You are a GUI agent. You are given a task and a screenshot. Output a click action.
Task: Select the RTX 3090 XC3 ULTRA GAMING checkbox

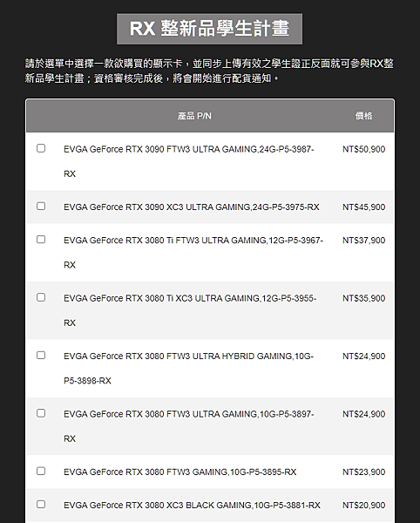[41, 206]
